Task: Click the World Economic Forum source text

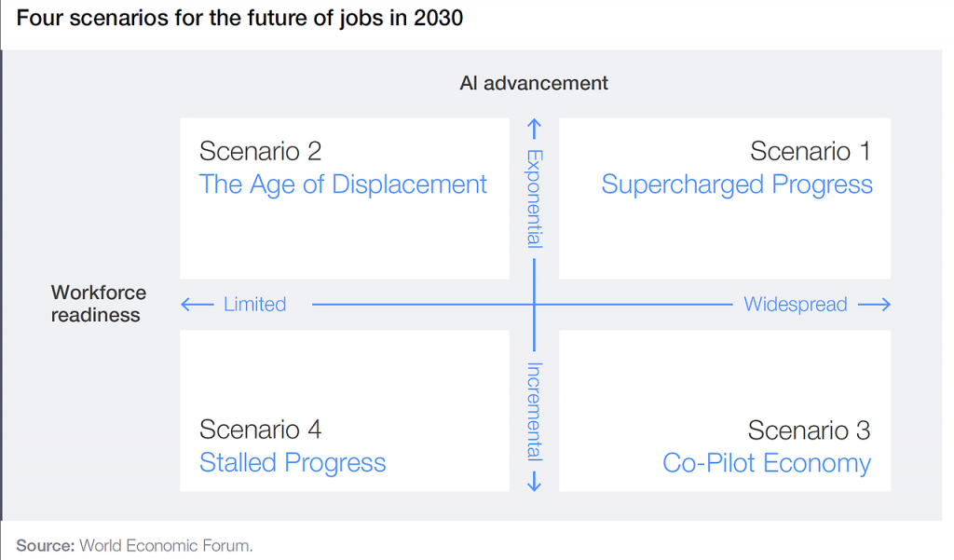Action: pyautogui.click(x=165, y=545)
